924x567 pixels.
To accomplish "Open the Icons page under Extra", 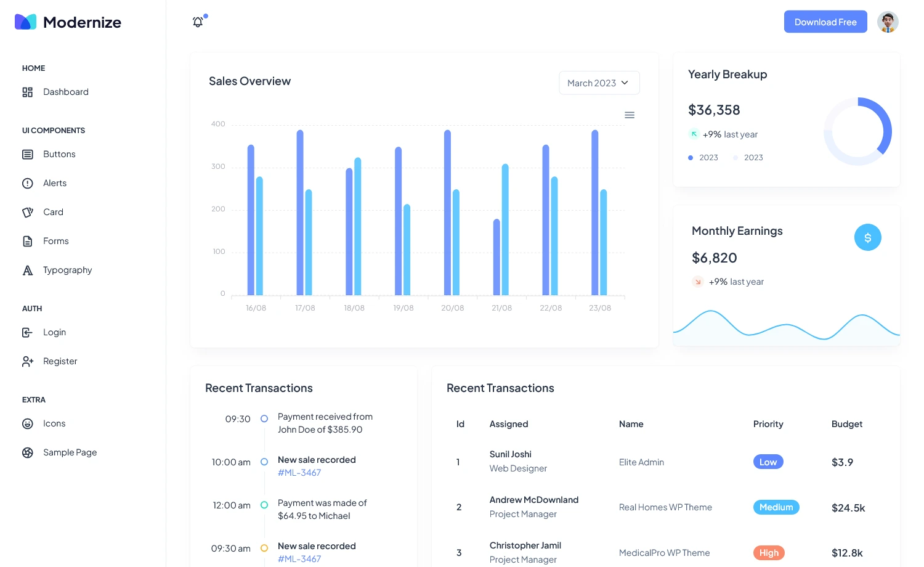I will click(54, 423).
